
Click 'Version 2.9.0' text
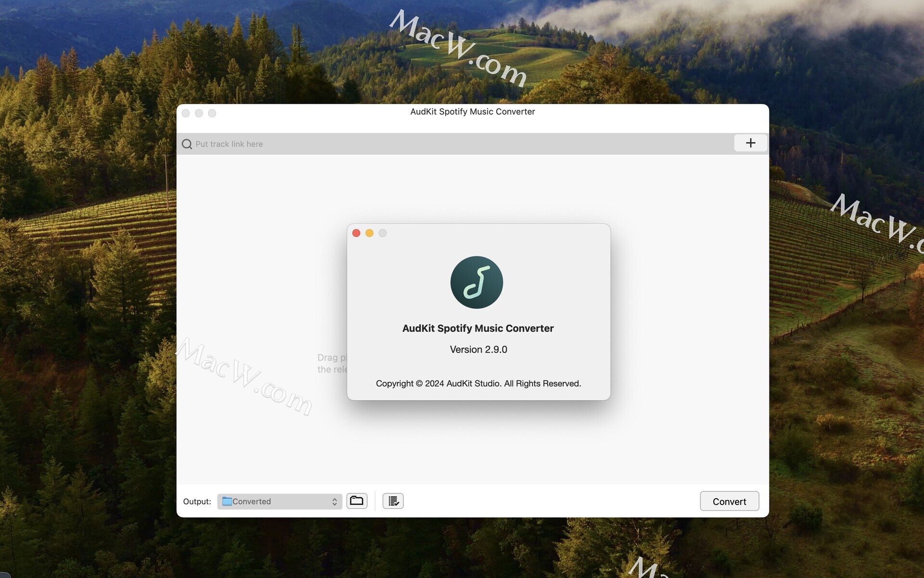(x=478, y=350)
